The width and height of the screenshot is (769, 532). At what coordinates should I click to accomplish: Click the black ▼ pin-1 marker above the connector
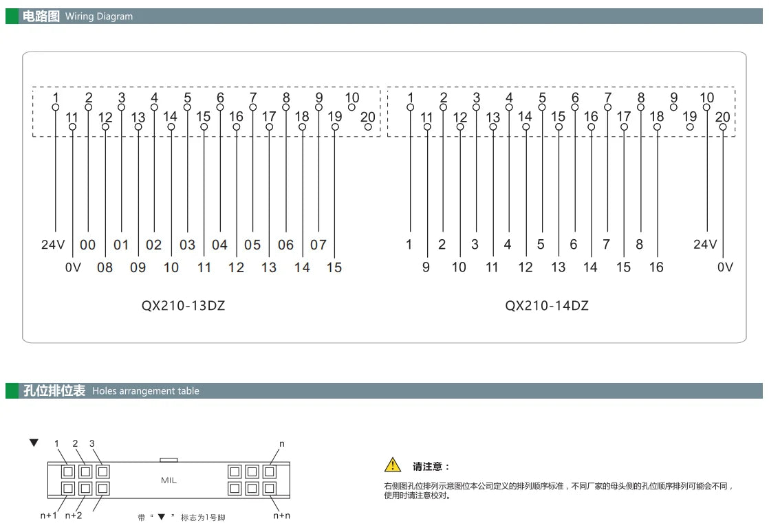tap(34, 443)
